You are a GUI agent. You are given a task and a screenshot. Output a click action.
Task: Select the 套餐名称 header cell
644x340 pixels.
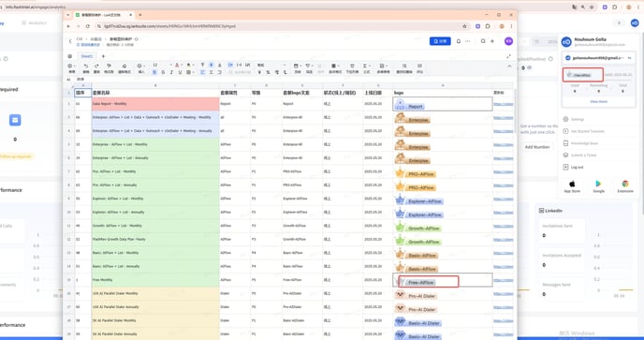pyautogui.click(x=155, y=93)
